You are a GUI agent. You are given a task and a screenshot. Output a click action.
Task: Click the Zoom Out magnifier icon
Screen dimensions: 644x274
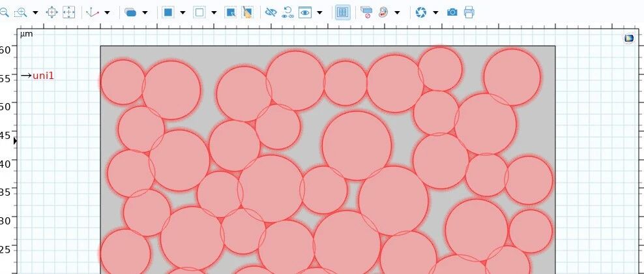(x=4, y=12)
